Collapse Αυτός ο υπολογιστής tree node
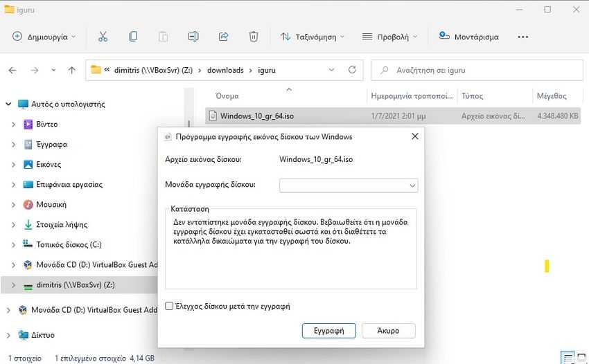Viewport: 589px width, 364px height. coord(8,104)
